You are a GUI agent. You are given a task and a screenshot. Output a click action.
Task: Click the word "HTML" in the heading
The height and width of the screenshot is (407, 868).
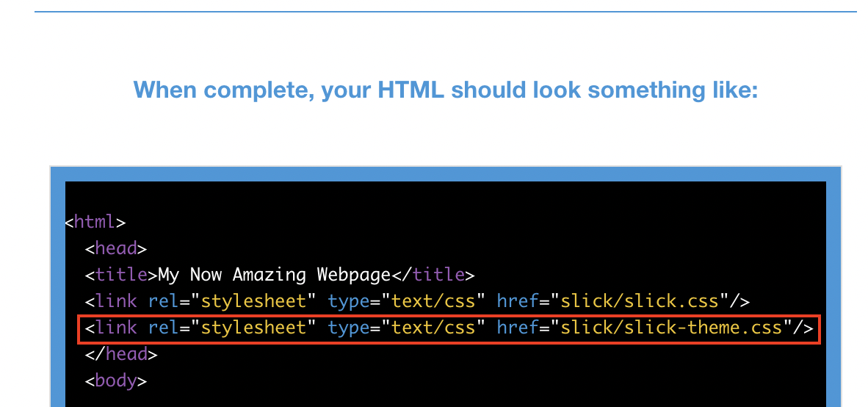412,90
